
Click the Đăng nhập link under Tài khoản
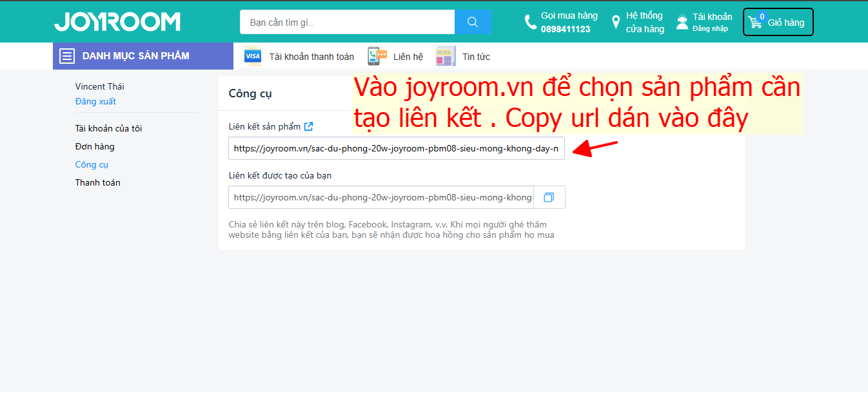click(710, 28)
